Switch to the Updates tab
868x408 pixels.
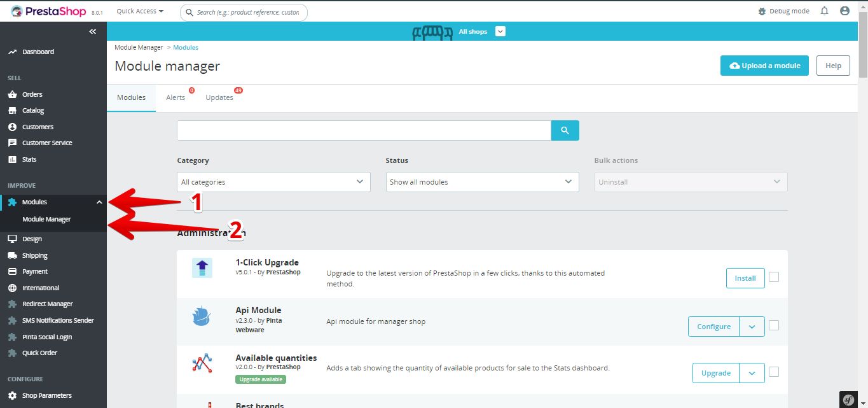(219, 98)
